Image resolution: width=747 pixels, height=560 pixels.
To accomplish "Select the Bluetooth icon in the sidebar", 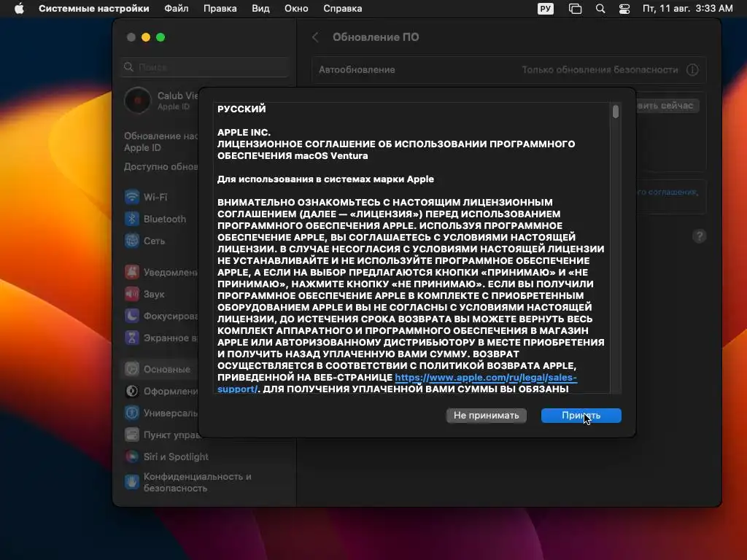I will pyautogui.click(x=132, y=219).
